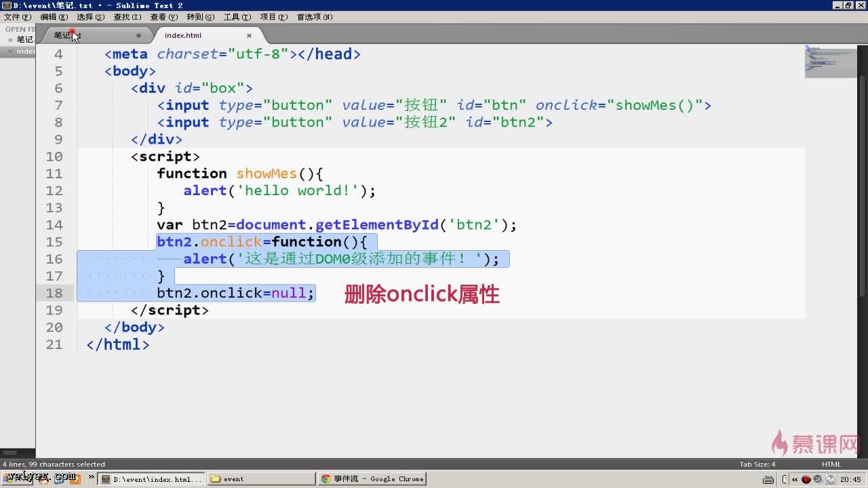This screenshot has height=488, width=868.
Task: Click the minimap code preview
Action: coord(830,61)
